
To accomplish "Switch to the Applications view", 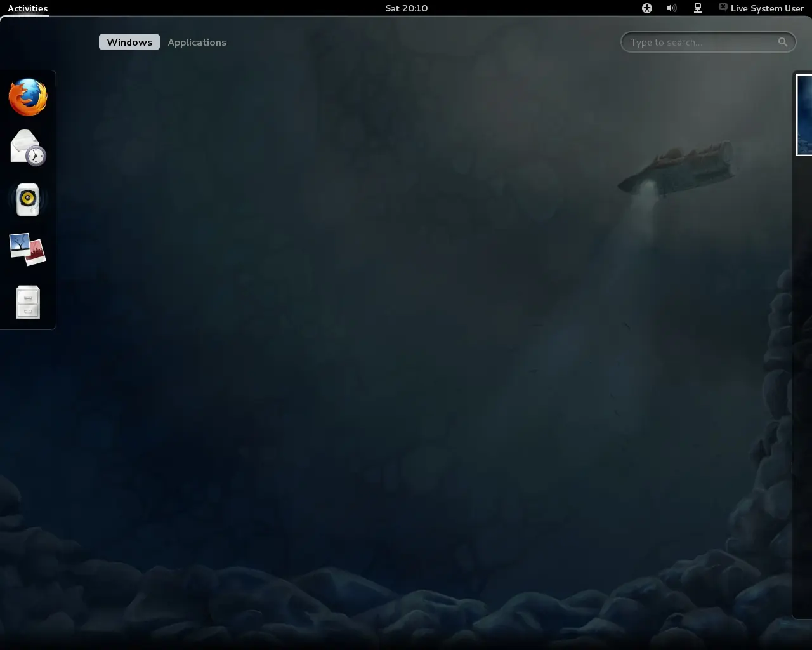I will (x=197, y=42).
